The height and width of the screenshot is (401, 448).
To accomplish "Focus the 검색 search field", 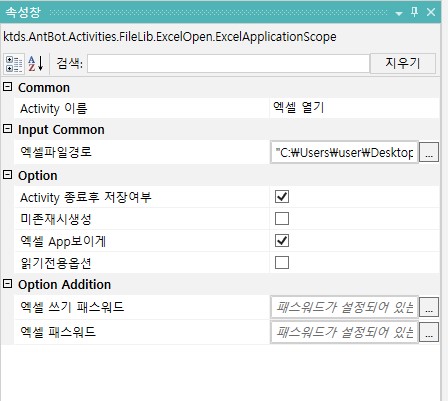I will pos(228,63).
